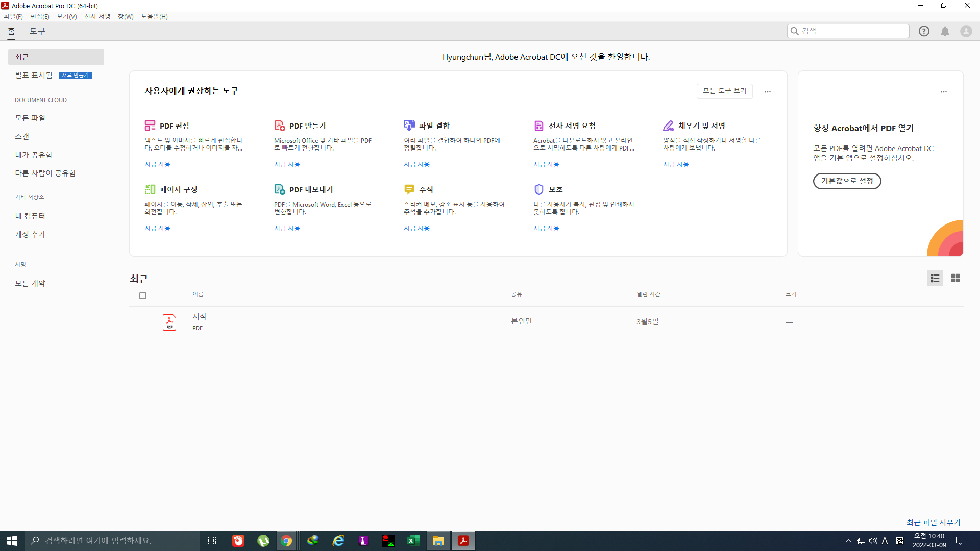Open the action center notification icon

tap(960, 541)
